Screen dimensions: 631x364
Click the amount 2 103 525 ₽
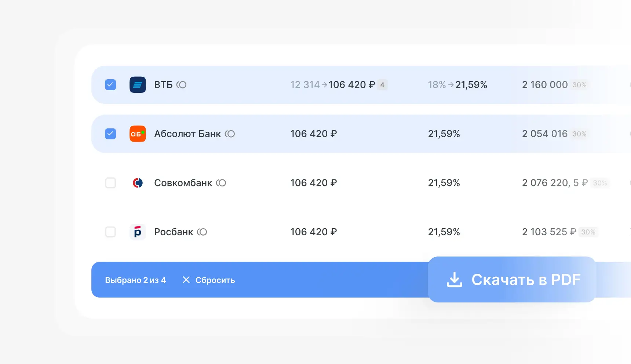pos(549,232)
